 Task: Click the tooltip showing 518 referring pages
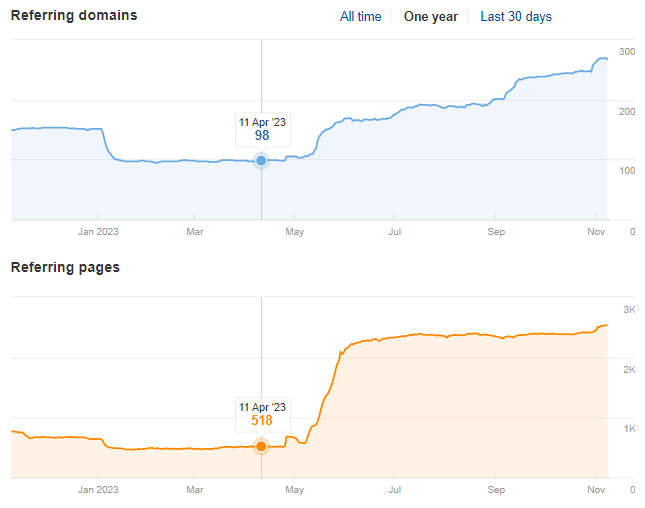(262, 414)
